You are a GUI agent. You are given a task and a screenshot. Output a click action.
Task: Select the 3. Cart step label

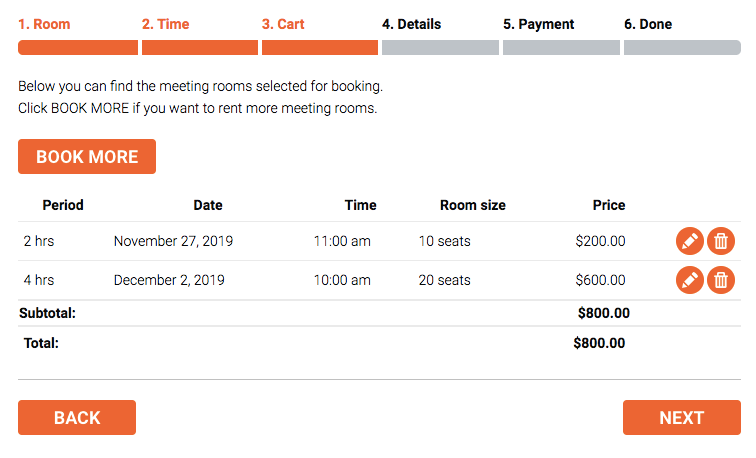[283, 24]
